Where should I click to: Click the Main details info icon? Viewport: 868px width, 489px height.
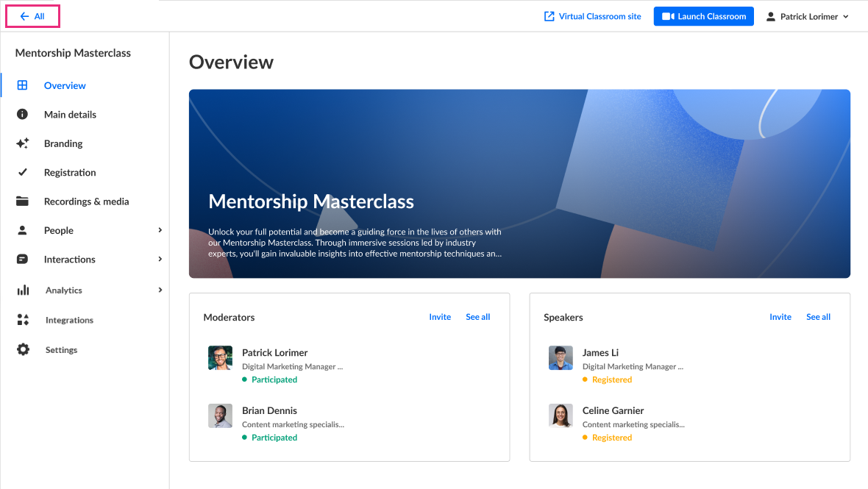click(22, 114)
